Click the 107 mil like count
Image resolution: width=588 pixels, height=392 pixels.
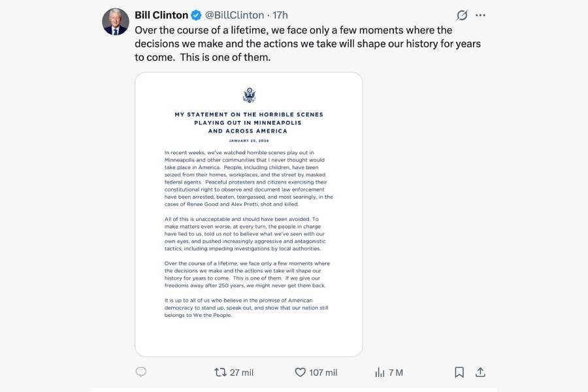point(323,372)
